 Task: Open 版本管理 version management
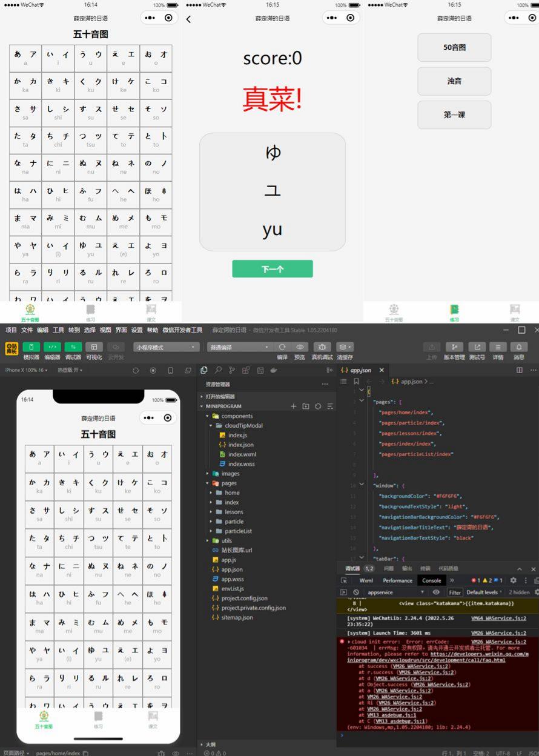455,347
